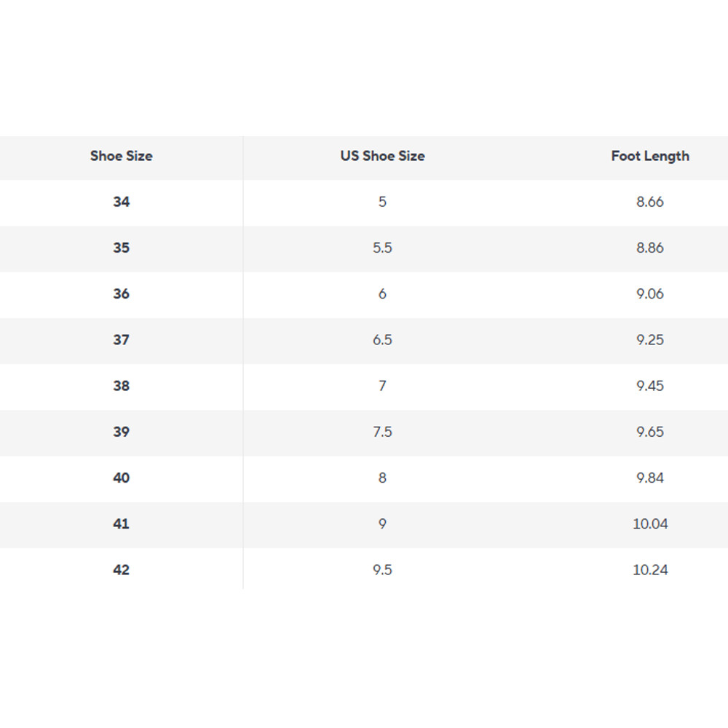Click US shoe size 5.5 value
728x728 pixels.
point(382,248)
